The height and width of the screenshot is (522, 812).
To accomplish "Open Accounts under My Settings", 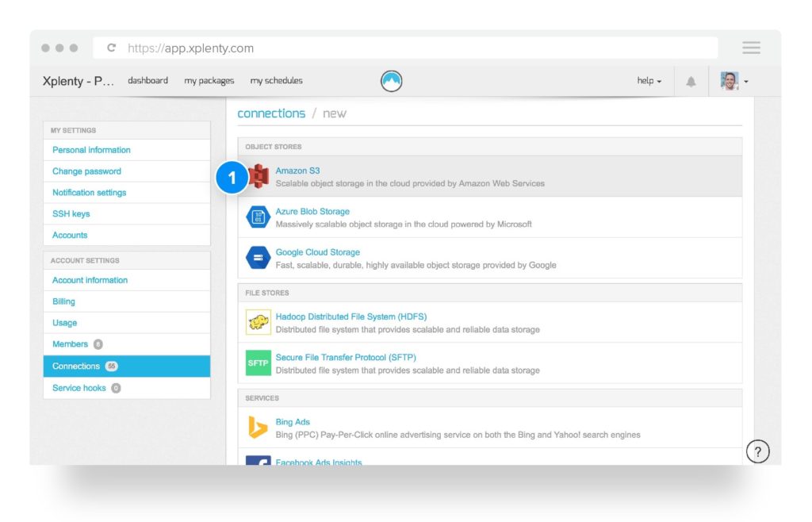I will click(x=70, y=235).
